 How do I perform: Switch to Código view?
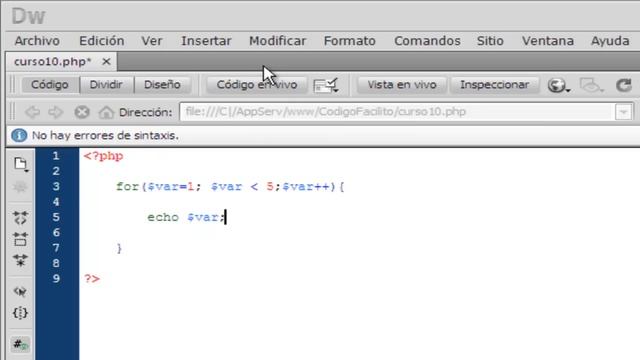50,84
